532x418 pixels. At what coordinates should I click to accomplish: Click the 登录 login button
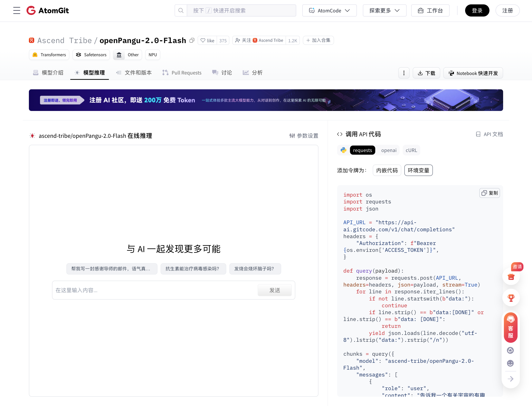click(x=477, y=10)
